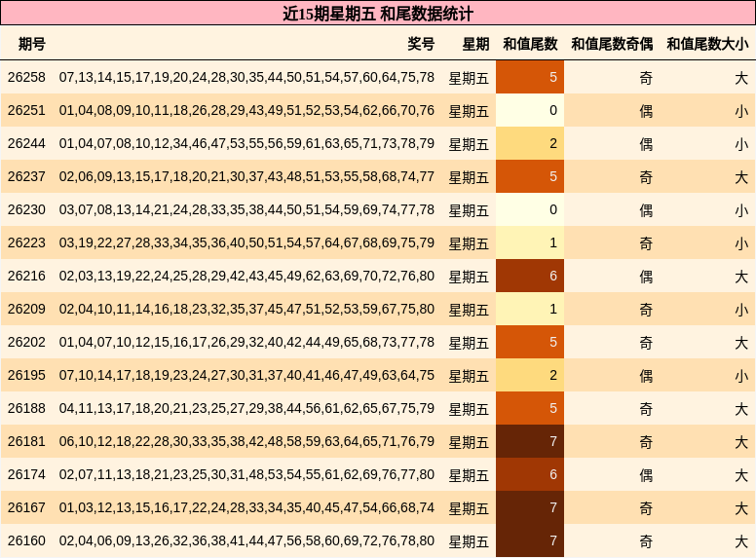
Task: Click the tail value 2 cell in row 26195
Action: click(x=530, y=375)
